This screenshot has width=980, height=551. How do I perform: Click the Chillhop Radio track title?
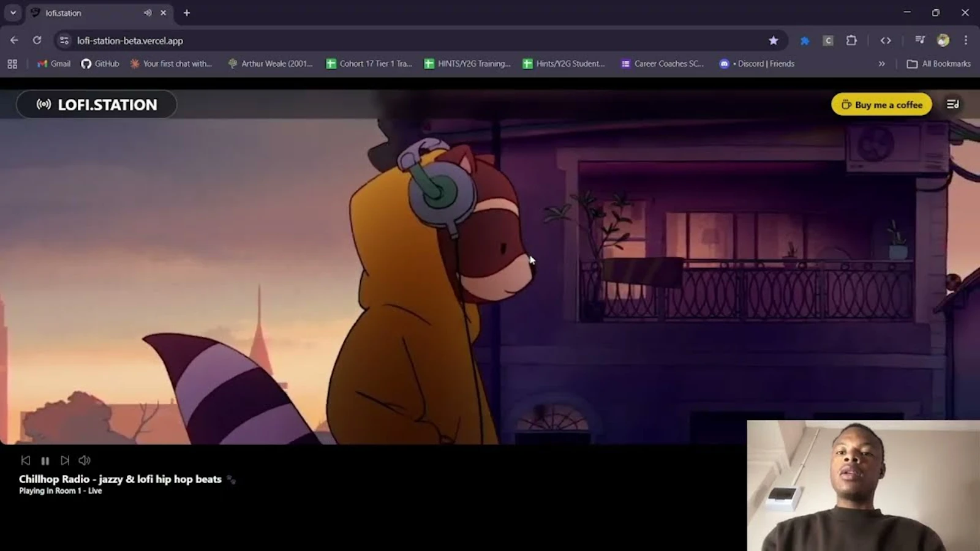120,479
